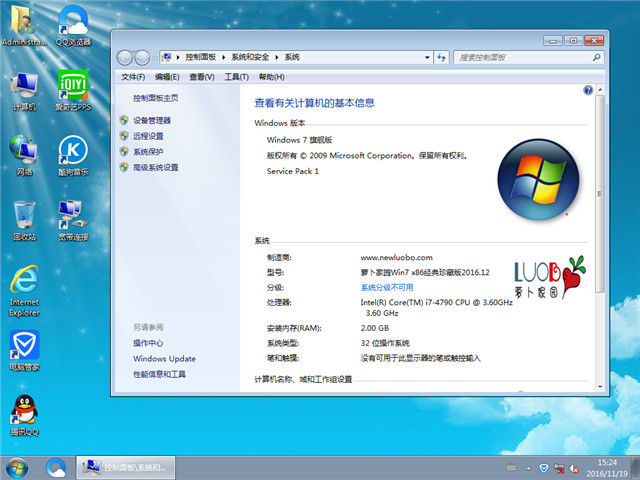
Task: Launch 酷狗音乐 desktop shortcut
Action: click(x=73, y=155)
